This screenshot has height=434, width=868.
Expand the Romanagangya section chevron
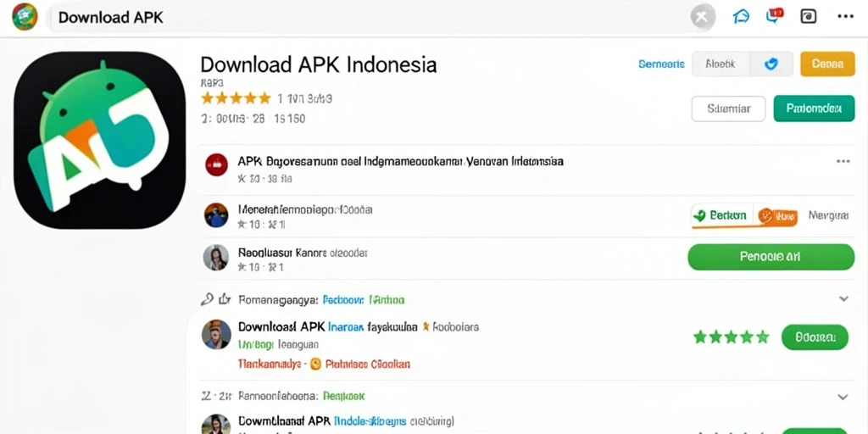(x=843, y=299)
